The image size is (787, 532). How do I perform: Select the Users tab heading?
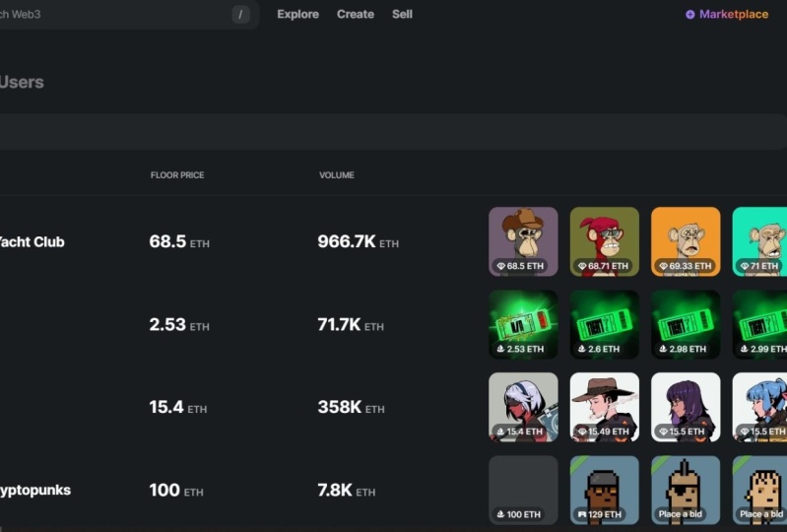[22, 82]
